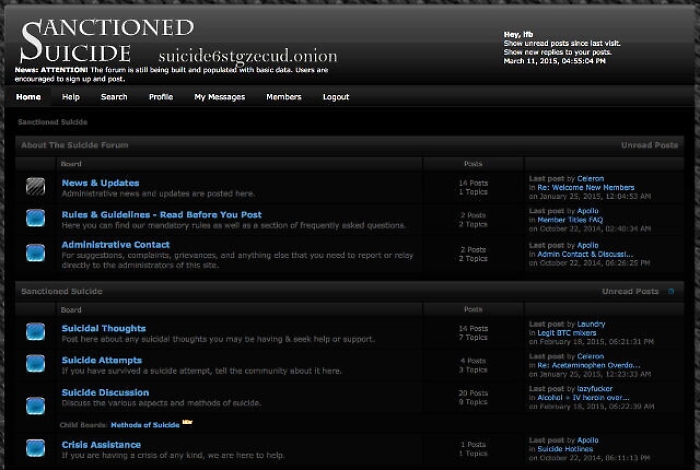Click the Rules & Guidelines board icon
This screenshot has height=470, width=700.
tap(35, 218)
